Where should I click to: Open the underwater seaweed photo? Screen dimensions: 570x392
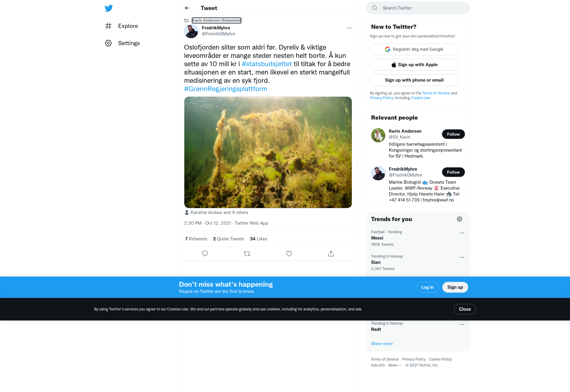[268, 152]
